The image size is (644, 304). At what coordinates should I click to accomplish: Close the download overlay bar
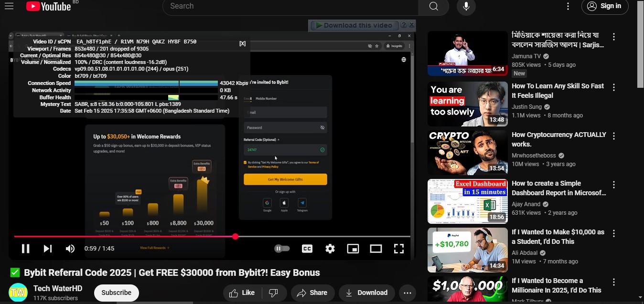(412, 25)
